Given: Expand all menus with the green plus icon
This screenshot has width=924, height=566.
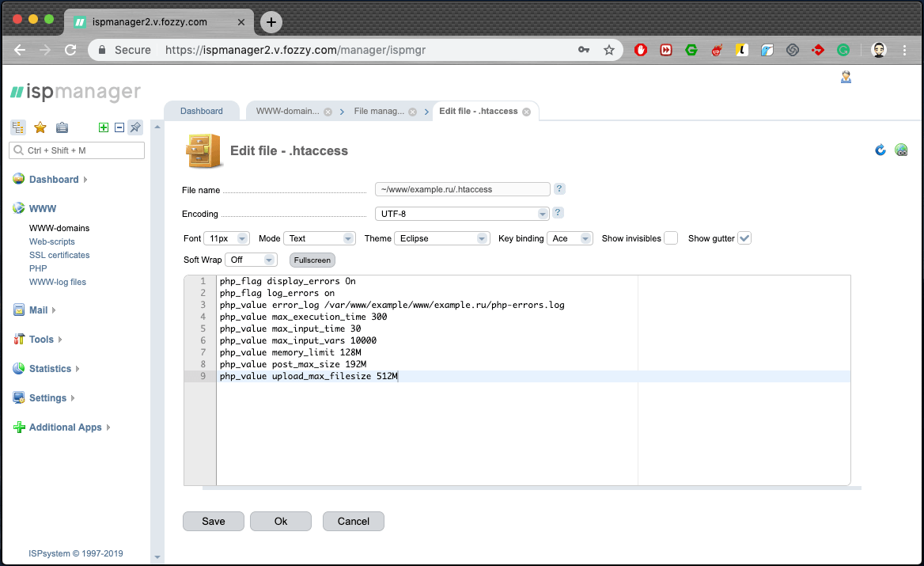Looking at the screenshot, I should (104, 127).
